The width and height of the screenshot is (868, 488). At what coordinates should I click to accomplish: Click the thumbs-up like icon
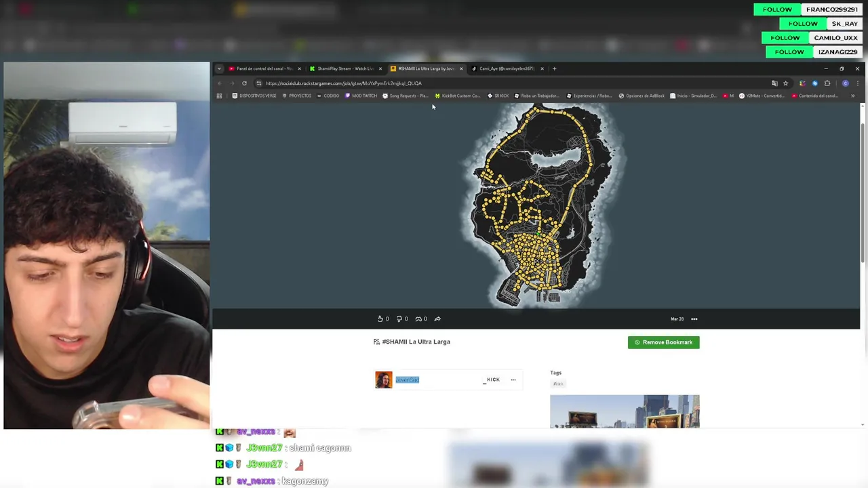tap(380, 319)
